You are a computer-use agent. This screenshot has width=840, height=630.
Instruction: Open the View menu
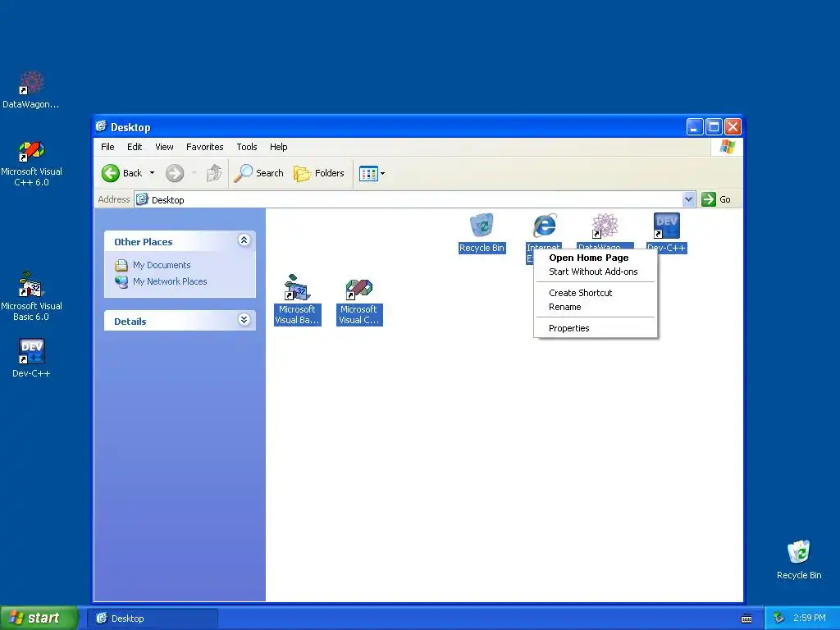click(x=164, y=147)
